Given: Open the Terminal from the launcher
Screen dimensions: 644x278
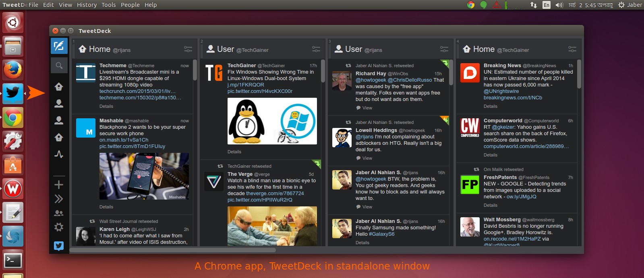Looking at the screenshot, I should click(13, 260).
